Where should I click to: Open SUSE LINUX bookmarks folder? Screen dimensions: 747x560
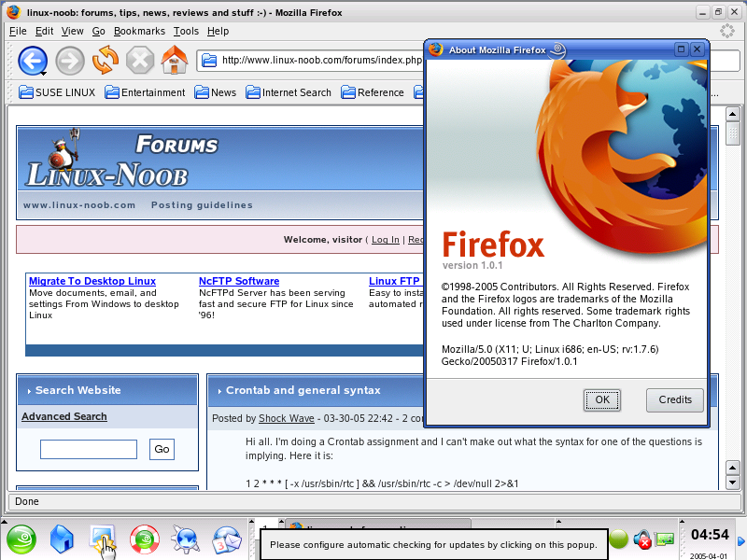point(57,92)
